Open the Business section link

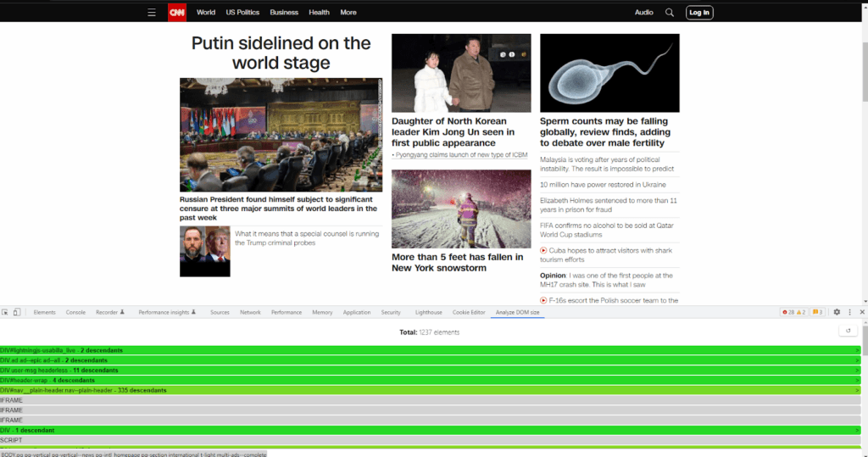click(x=284, y=12)
